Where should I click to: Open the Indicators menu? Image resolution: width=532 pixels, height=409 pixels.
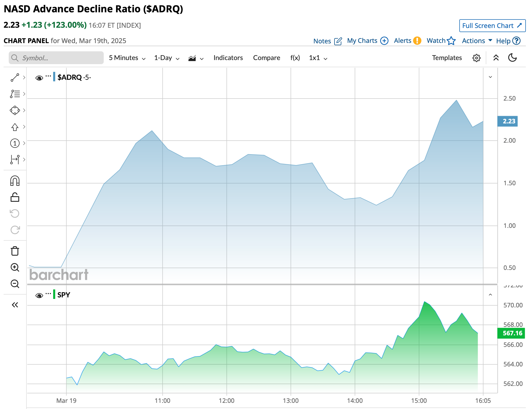coord(228,58)
